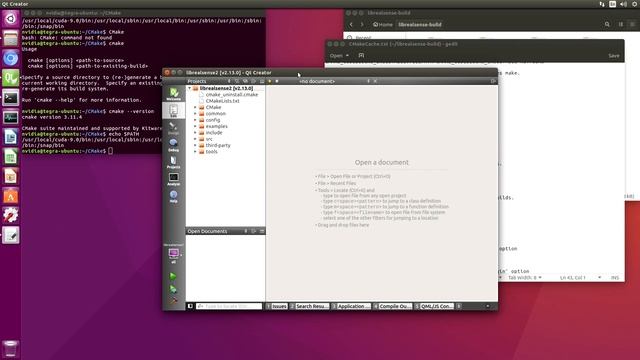
Task: Open Analyze mode in Qt Creator
Action: coord(173,179)
